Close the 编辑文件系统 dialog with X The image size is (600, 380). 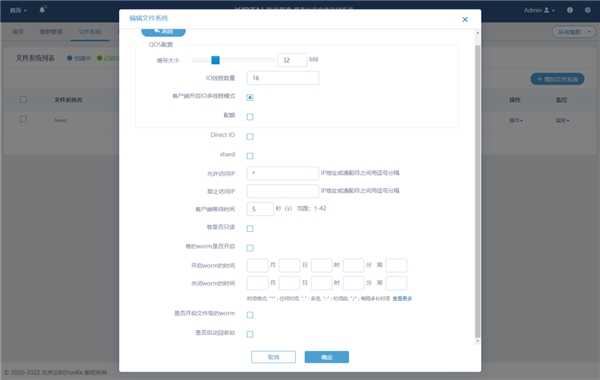pyautogui.click(x=465, y=20)
